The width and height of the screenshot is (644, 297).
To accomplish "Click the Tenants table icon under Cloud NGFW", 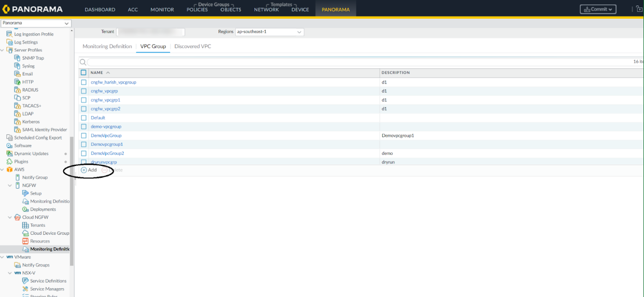I will coord(25,225).
